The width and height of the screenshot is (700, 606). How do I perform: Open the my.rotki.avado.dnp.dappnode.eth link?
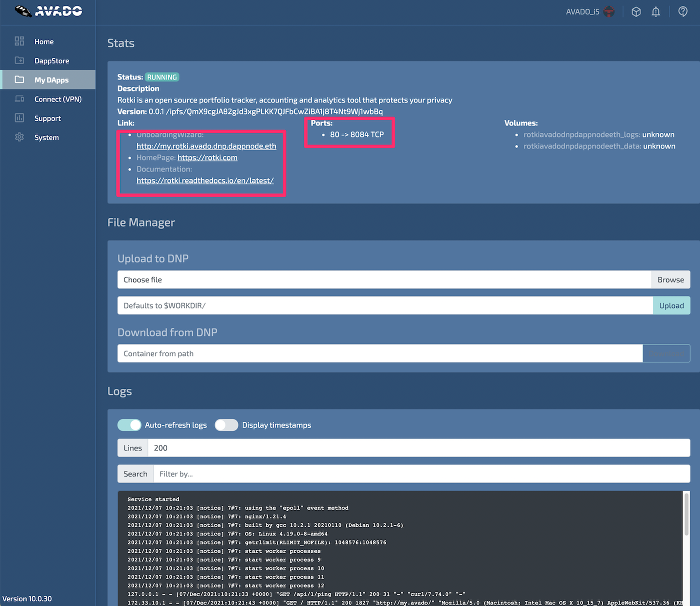(206, 146)
